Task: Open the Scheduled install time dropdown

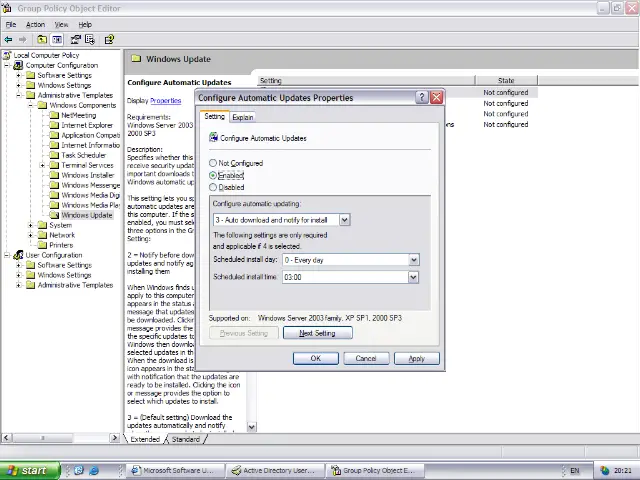Action: point(414,278)
